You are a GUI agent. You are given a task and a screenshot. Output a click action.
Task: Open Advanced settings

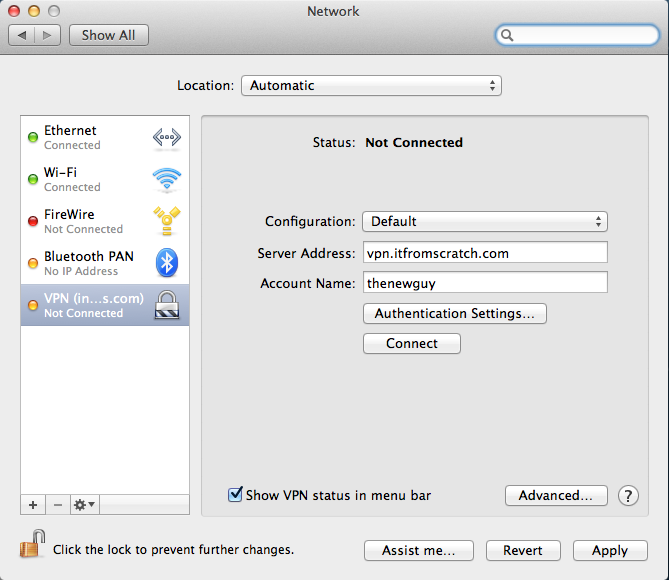[556, 495]
